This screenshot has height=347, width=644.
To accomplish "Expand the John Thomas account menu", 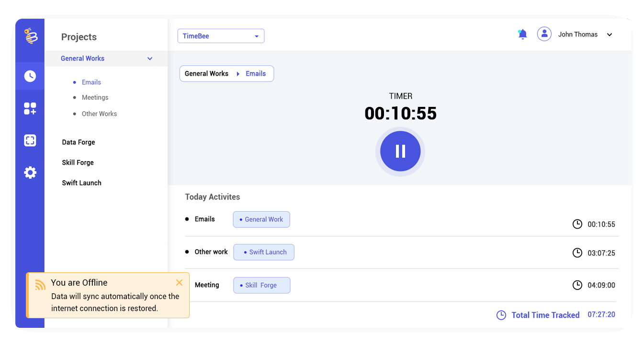I will pos(609,35).
